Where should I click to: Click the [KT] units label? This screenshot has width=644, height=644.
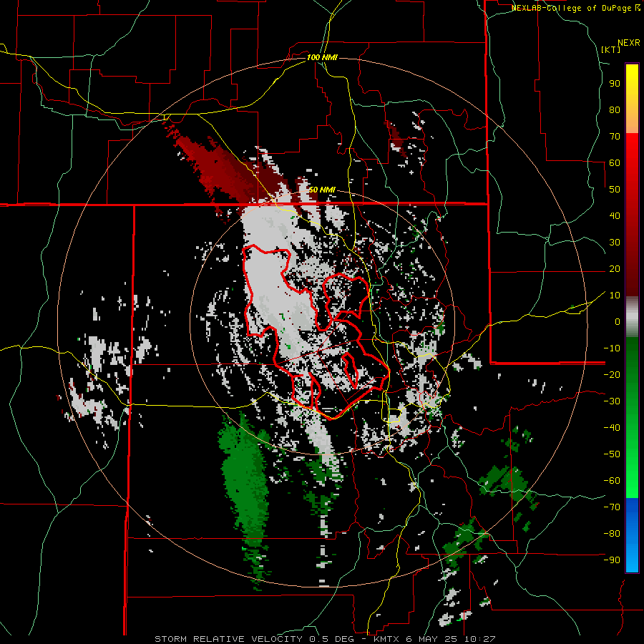coord(611,49)
